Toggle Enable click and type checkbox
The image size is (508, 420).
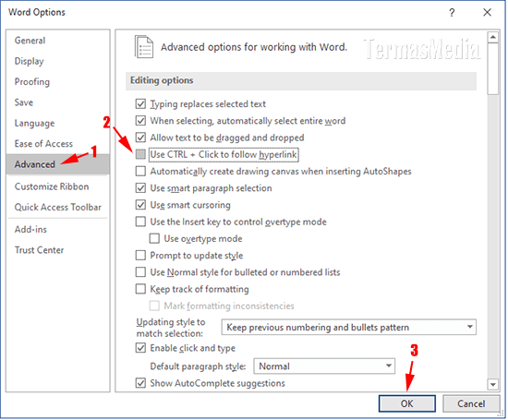click(x=140, y=348)
